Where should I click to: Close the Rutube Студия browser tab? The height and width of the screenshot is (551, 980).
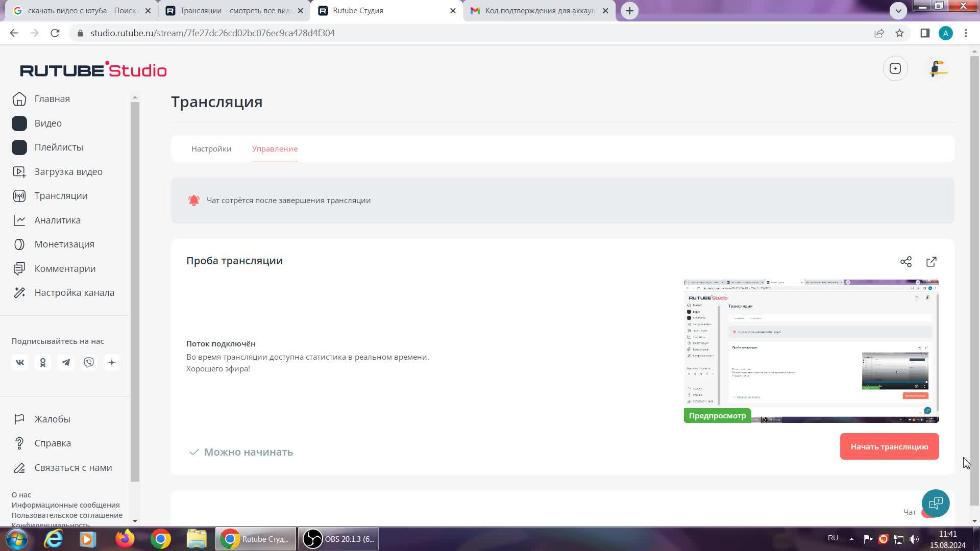453,11
